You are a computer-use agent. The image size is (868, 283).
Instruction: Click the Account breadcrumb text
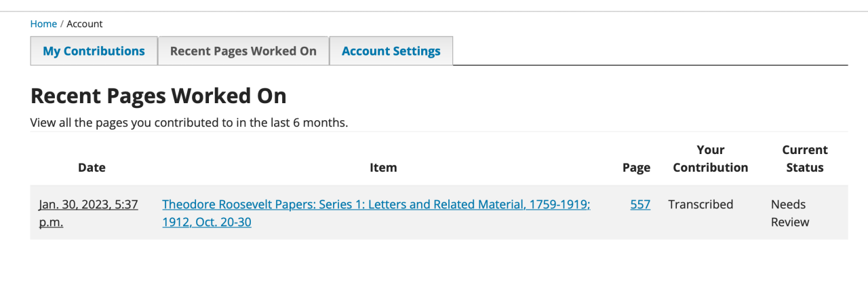point(85,24)
